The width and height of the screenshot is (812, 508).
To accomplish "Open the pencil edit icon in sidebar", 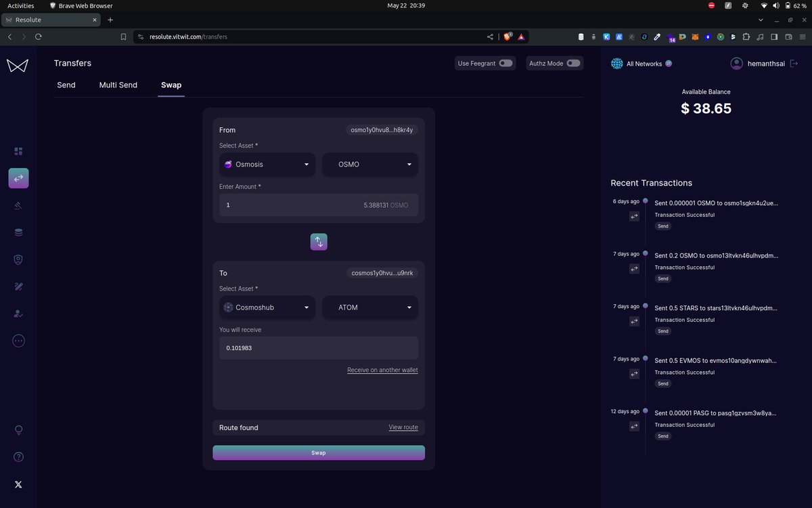I will 18,287.
